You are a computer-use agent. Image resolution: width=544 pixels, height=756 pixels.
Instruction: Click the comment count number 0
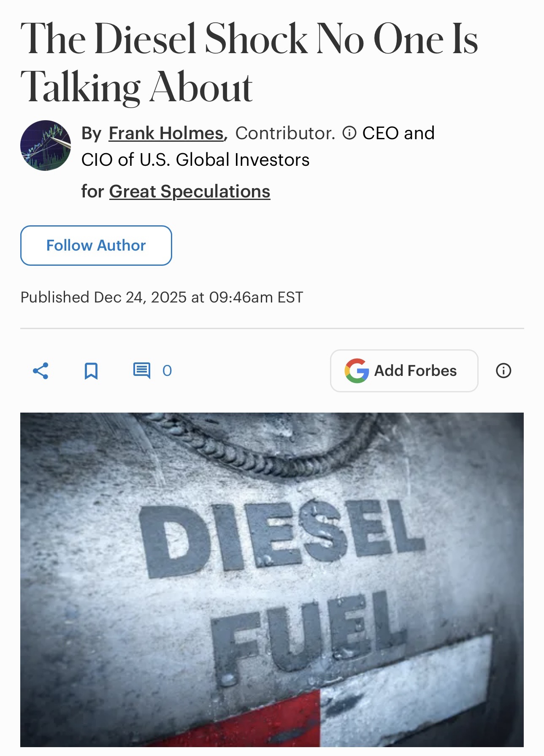point(167,371)
